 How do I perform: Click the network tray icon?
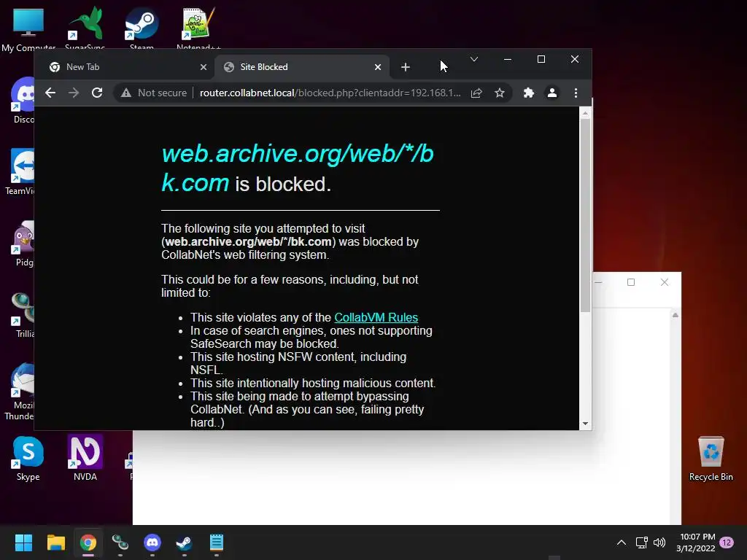641,542
